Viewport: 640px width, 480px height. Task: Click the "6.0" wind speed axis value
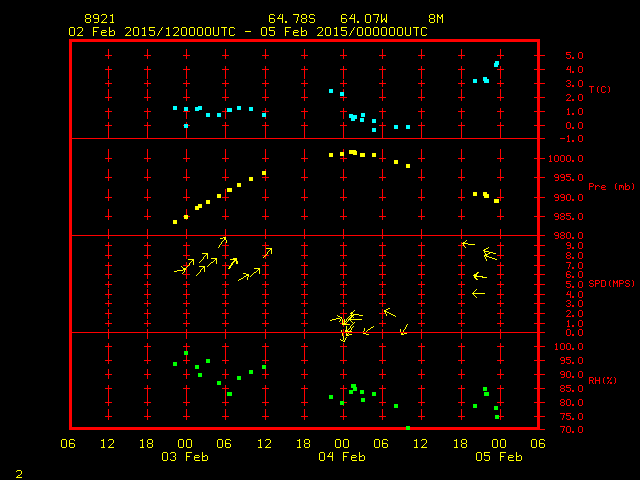pyautogui.click(x=574, y=275)
